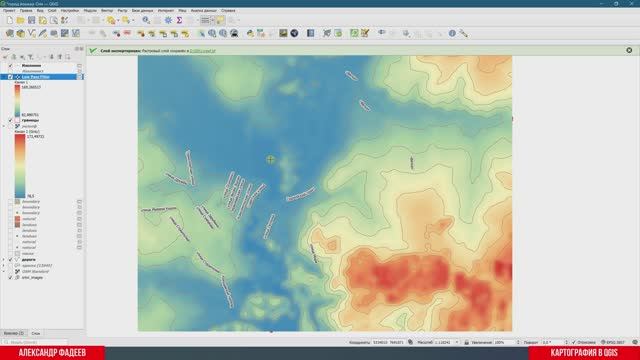Click the coordinates field in status bar
Screen dimensions: 640x360
[x=389, y=342]
